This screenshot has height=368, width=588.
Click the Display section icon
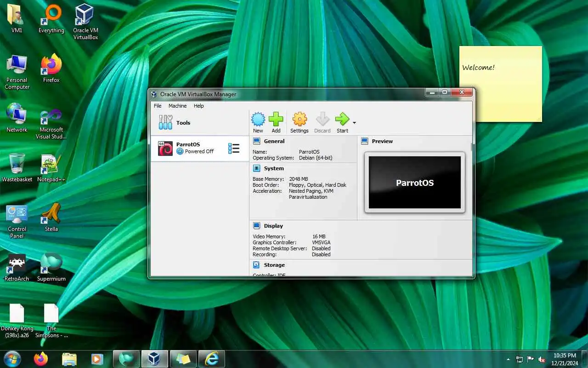257,226
